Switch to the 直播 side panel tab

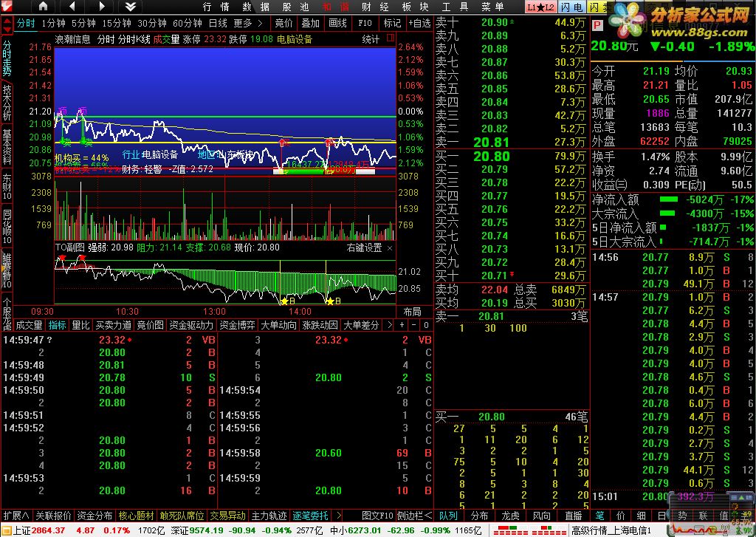pos(573,516)
